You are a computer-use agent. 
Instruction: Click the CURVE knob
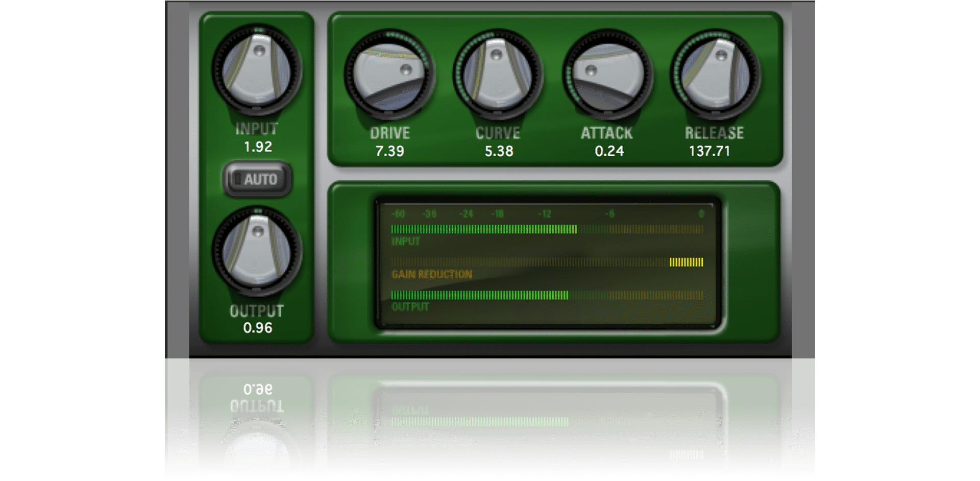click(x=498, y=75)
